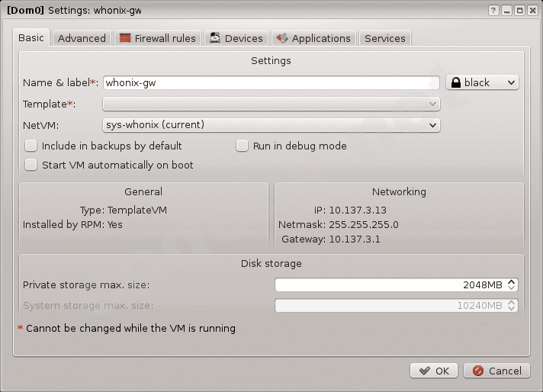Confirm settings with OK button
This screenshot has width=543, height=392.
coord(434,371)
